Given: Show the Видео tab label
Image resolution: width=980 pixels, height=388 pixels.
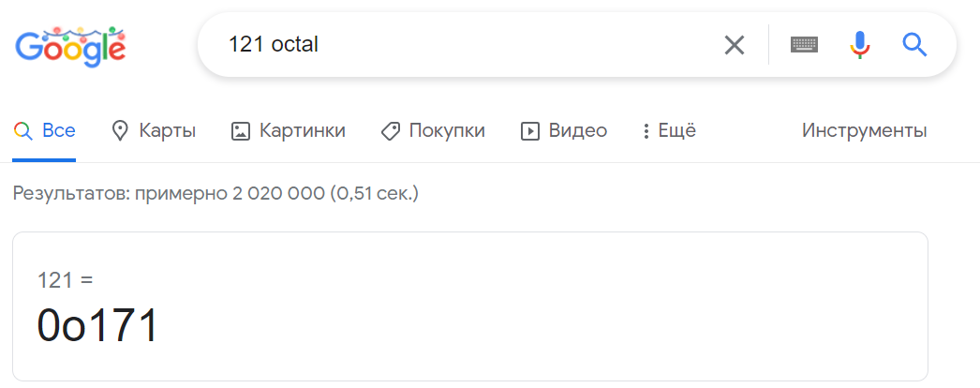Looking at the screenshot, I should pyautogui.click(x=578, y=131).
